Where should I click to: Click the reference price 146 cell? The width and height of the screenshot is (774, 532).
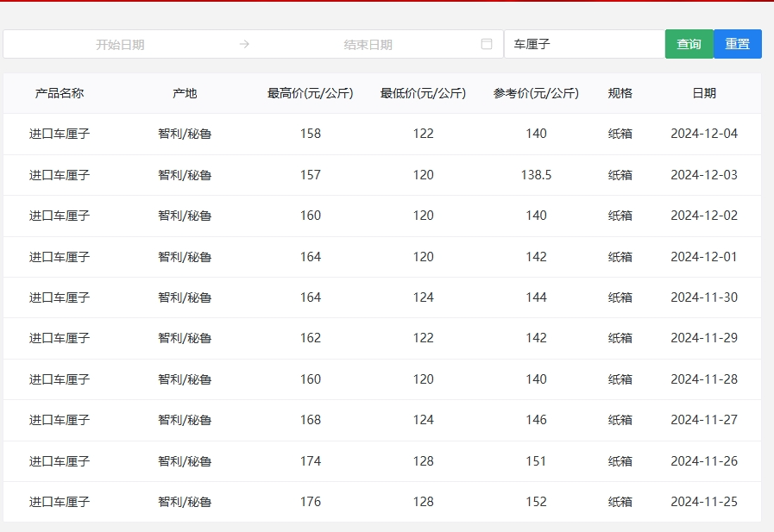[536, 420]
